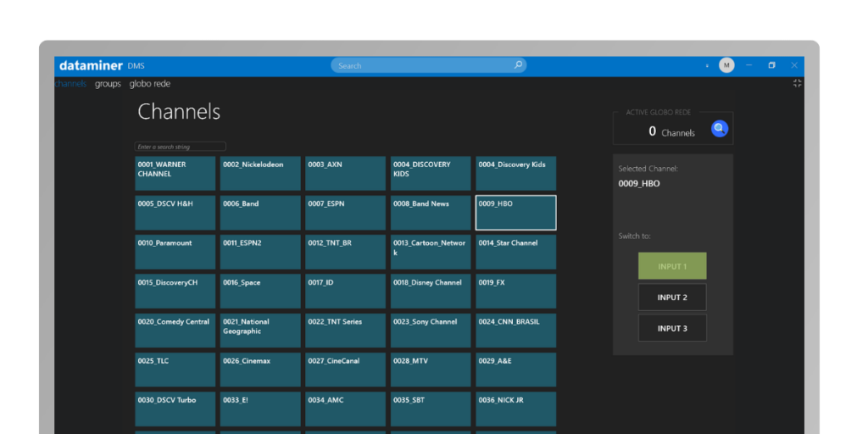
Task: Switch to INPUT 2
Action: click(x=672, y=298)
